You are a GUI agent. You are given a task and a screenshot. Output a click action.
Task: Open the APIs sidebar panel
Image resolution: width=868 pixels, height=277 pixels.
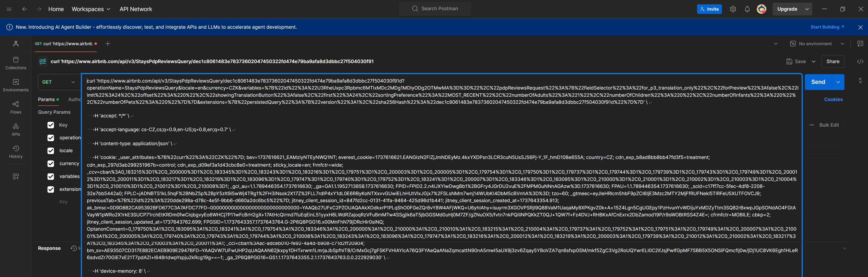(15, 129)
